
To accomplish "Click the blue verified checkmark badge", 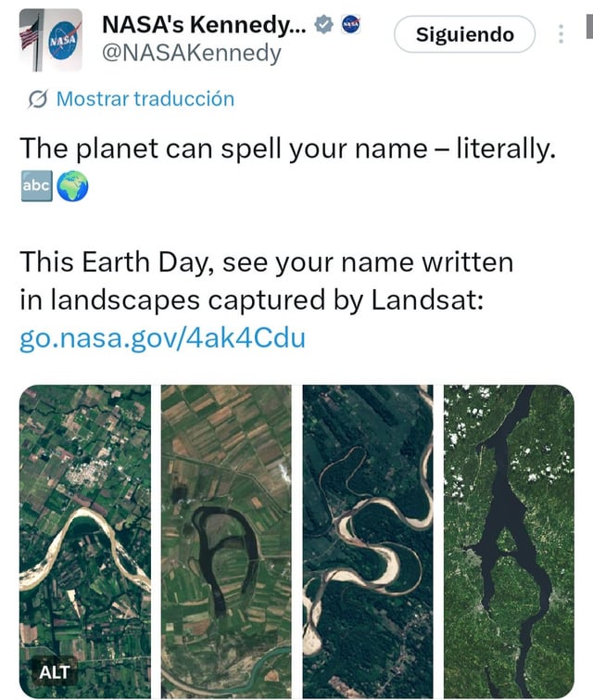I will pos(323,25).
